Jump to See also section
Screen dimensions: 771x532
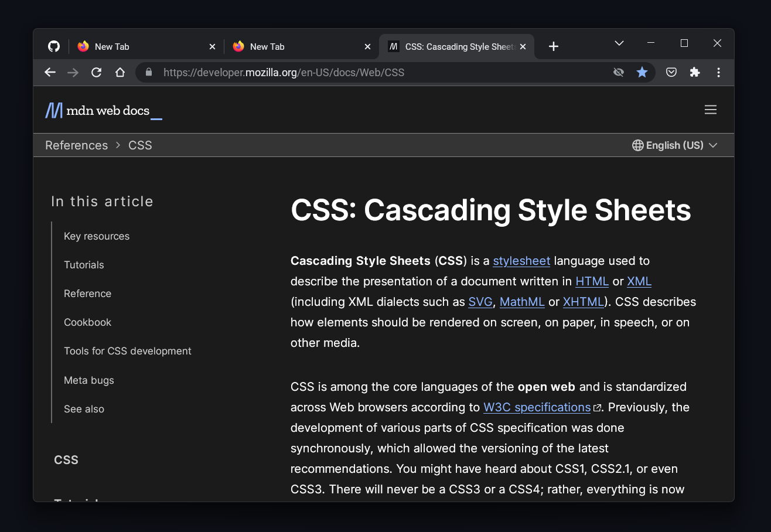coord(84,409)
